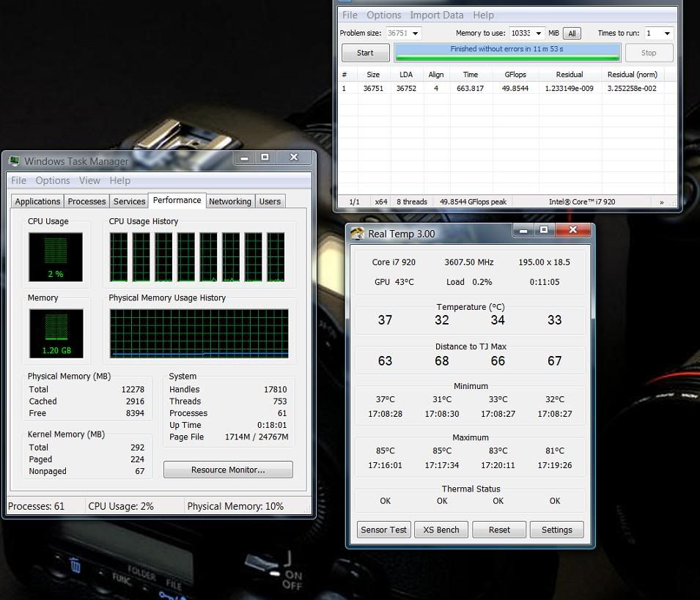This screenshot has height=600, width=700.
Task: Expand the Times to run dropdown
Action: pyautogui.click(x=666, y=34)
